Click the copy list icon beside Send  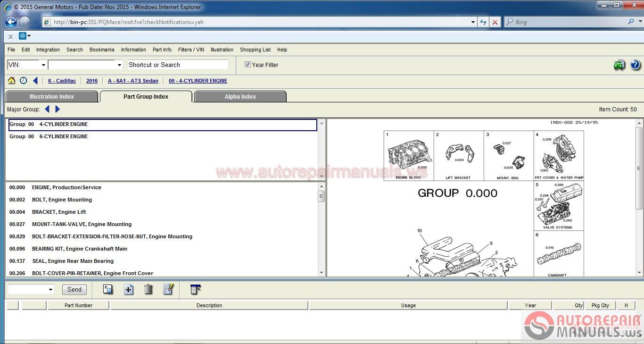[108, 289]
